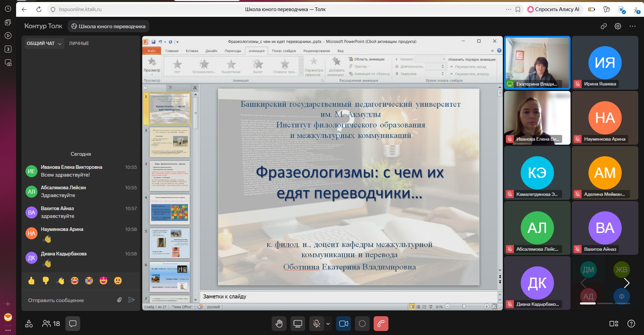The height and width of the screenshot is (335, 644).
Task: Start screen sharing from the bottom toolbar
Action: click(x=298, y=324)
